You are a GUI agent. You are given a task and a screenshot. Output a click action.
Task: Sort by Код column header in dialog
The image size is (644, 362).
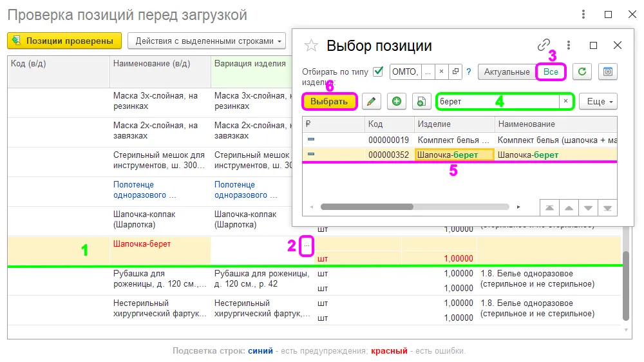(x=389, y=124)
